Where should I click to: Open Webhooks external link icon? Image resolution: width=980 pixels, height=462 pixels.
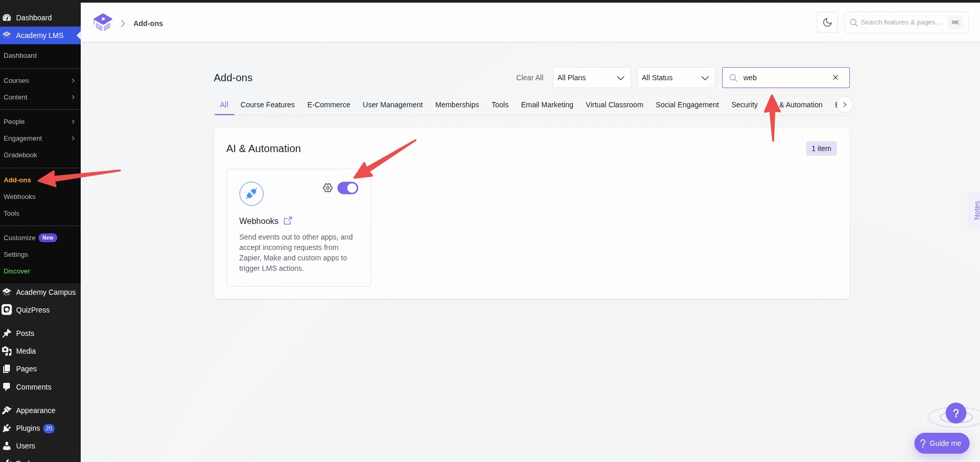pos(288,221)
